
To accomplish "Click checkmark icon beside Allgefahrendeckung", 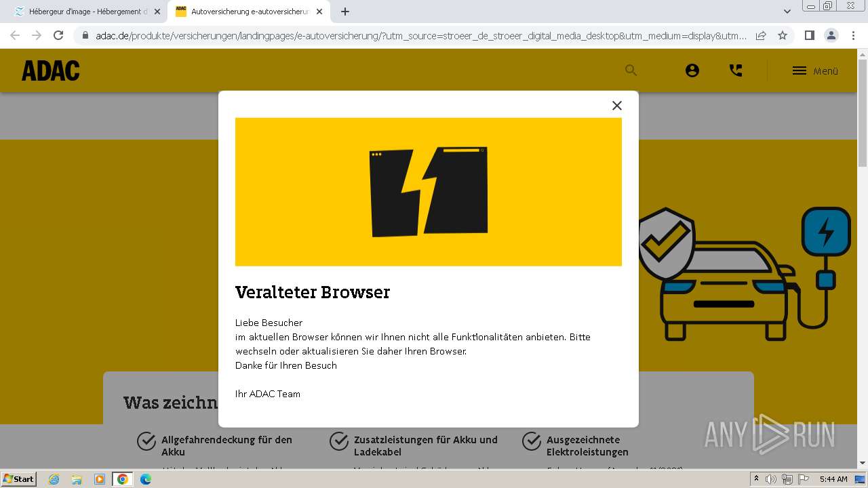I will (x=146, y=441).
